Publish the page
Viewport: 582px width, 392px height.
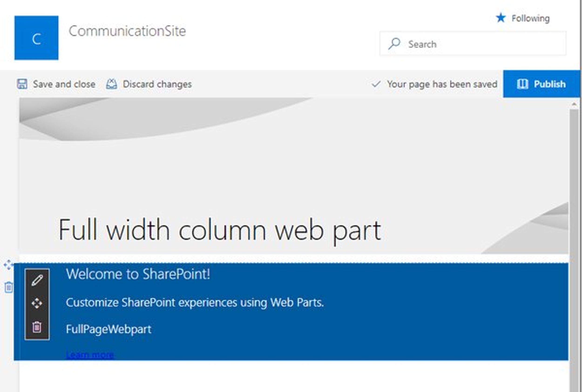click(541, 84)
